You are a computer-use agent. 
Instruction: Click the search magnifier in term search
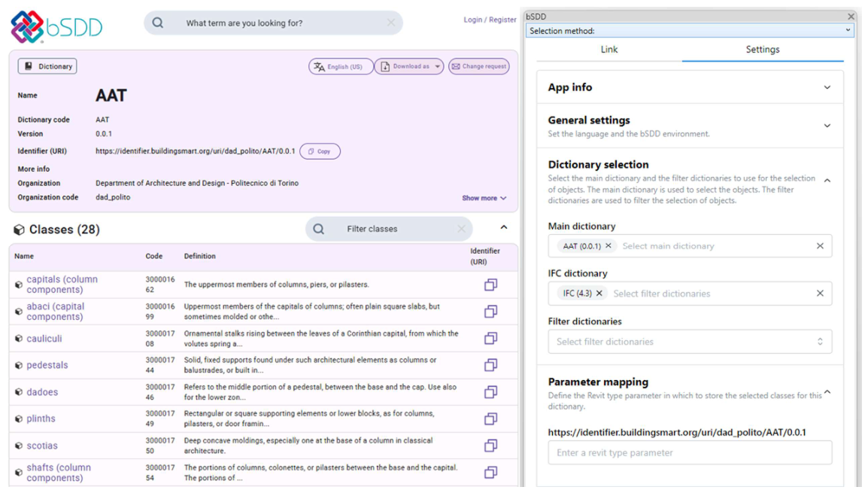[158, 23]
